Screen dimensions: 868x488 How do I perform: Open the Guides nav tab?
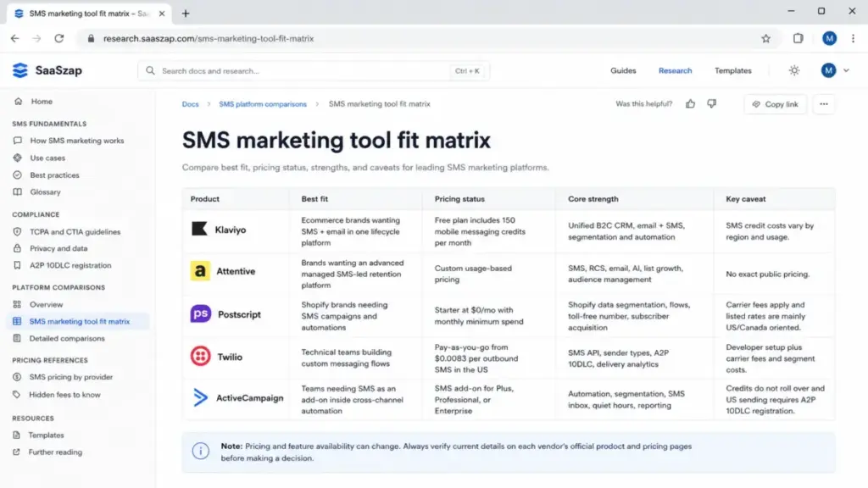click(x=623, y=71)
